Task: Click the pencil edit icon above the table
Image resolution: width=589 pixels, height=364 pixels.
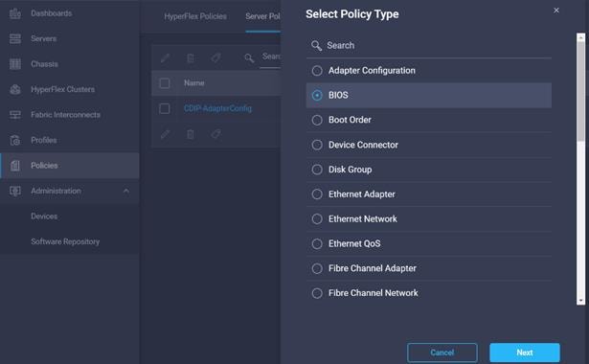Action: click(165, 57)
